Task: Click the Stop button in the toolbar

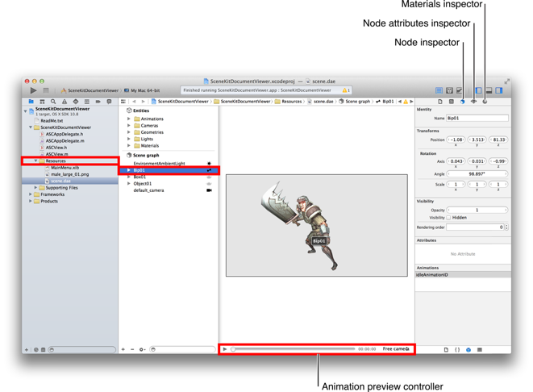Action: pos(46,90)
